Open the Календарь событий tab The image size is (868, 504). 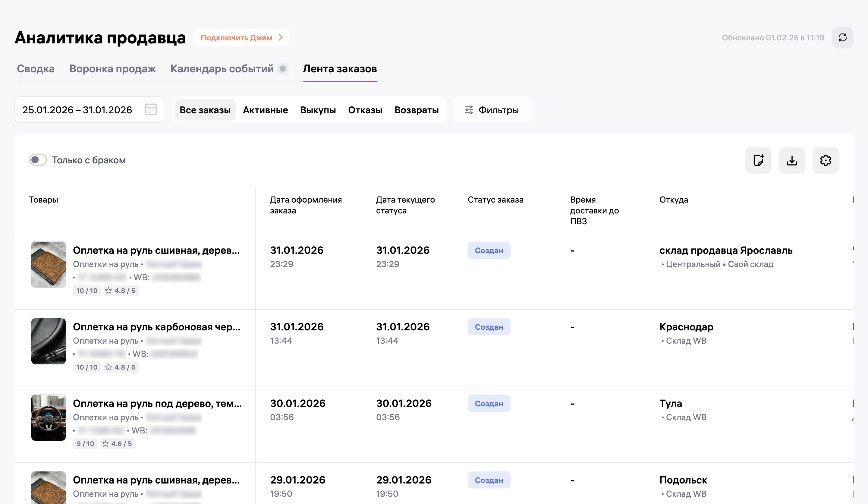tap(222, 68)
